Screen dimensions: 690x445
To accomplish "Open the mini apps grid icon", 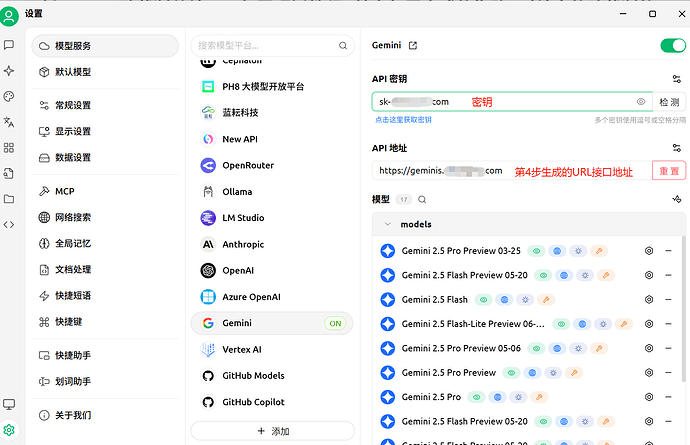I will (9, 147).
